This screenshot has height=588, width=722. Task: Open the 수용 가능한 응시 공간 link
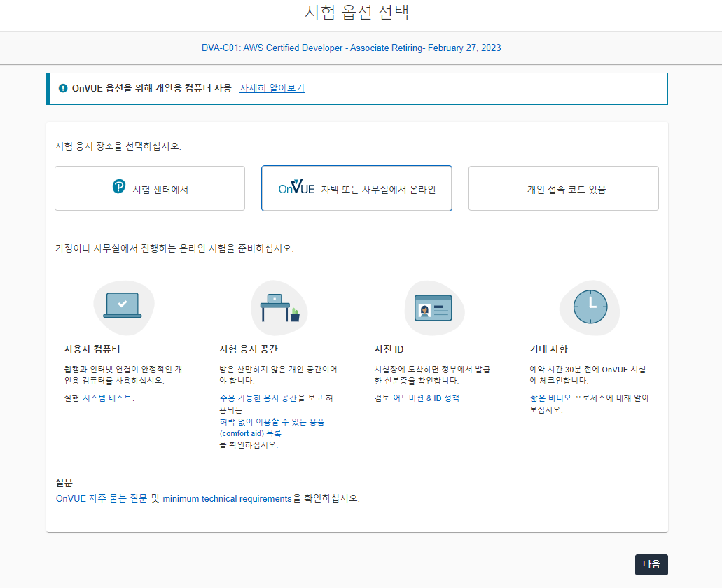pyautogui.click(x=258, y=398)
